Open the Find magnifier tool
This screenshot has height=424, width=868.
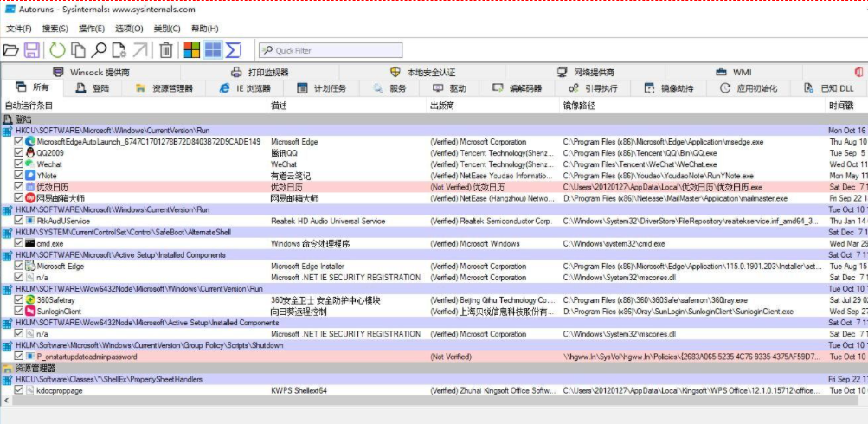[x=99, y=50]
